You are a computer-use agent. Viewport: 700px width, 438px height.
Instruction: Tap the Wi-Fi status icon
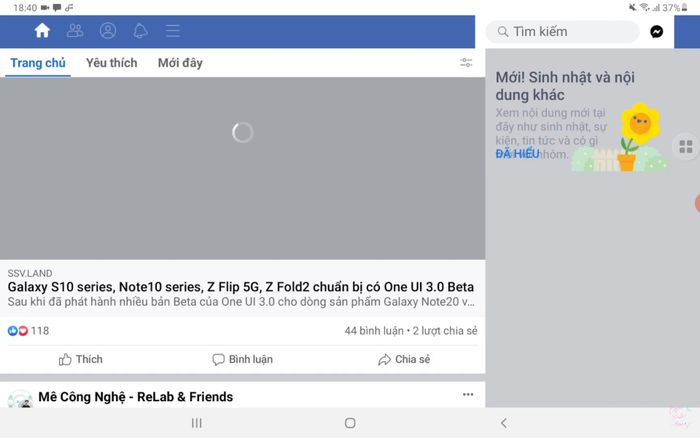644,7
